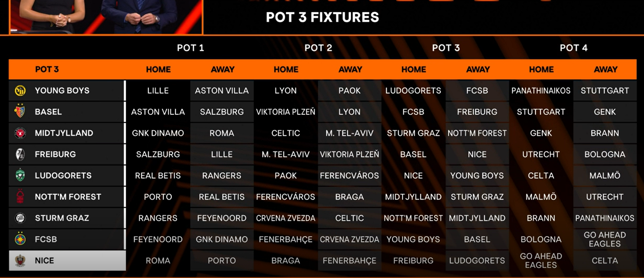This screenshot has width=644, height=278.
Task: Click the orange POT 3 header label
Action: coord(47,69)
